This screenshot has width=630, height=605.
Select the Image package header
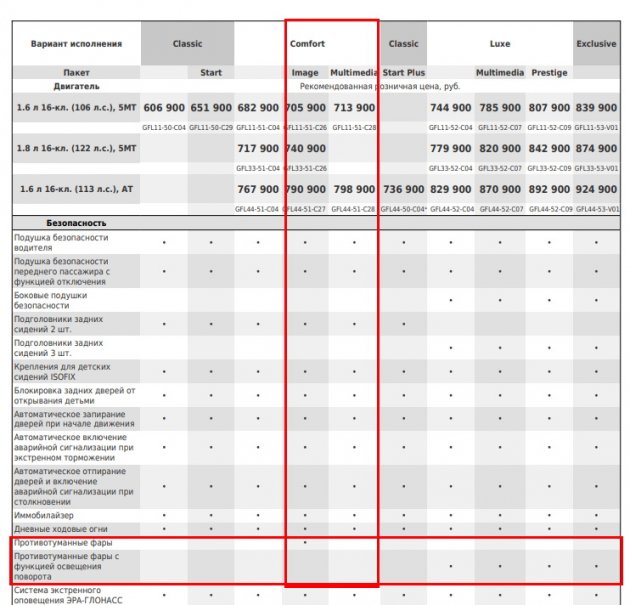(305, 73)
